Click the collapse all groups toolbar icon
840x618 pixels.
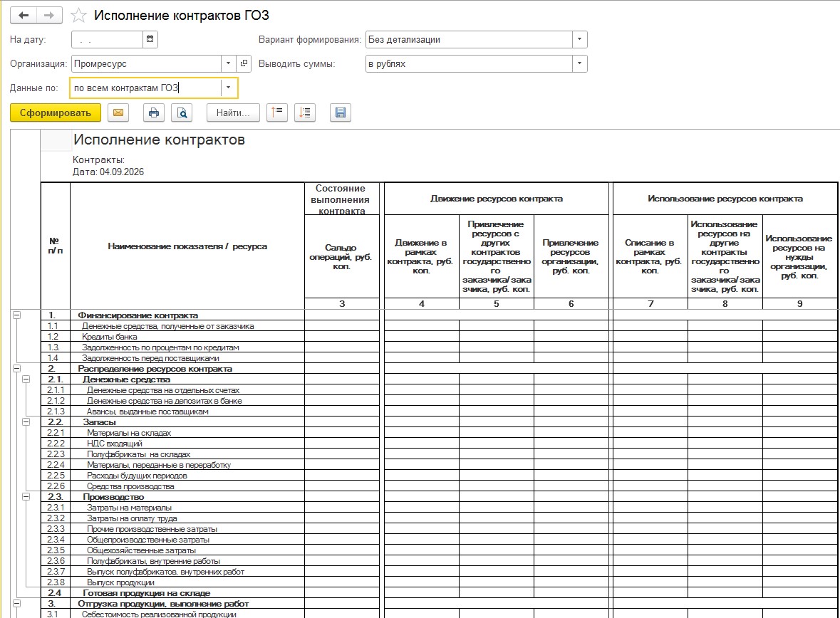click(x=277, y=112)
